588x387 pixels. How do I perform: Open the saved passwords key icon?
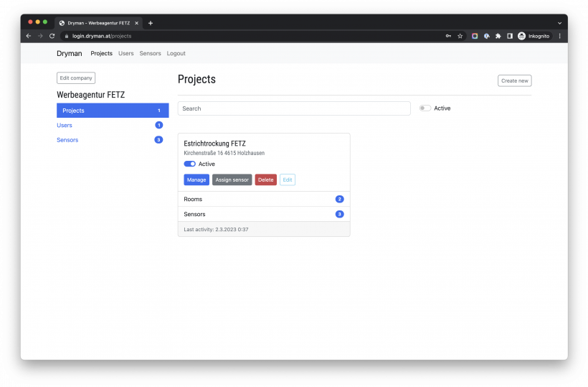[x=448, y=36]
